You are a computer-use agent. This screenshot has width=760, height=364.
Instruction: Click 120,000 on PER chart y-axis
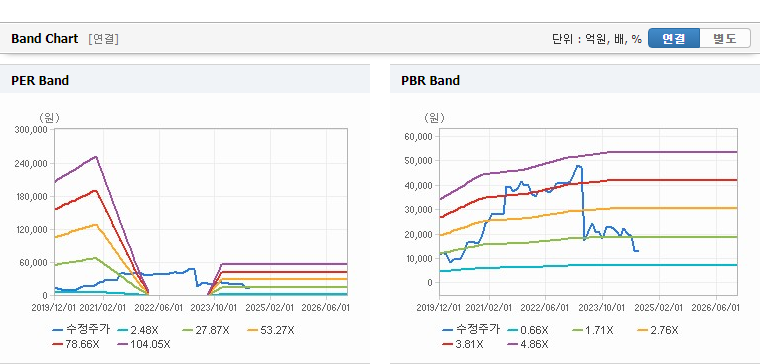[x=32, y=229]
